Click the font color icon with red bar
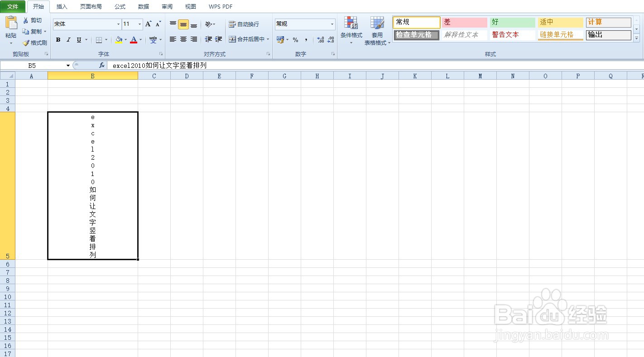 [x=134, y=40]
